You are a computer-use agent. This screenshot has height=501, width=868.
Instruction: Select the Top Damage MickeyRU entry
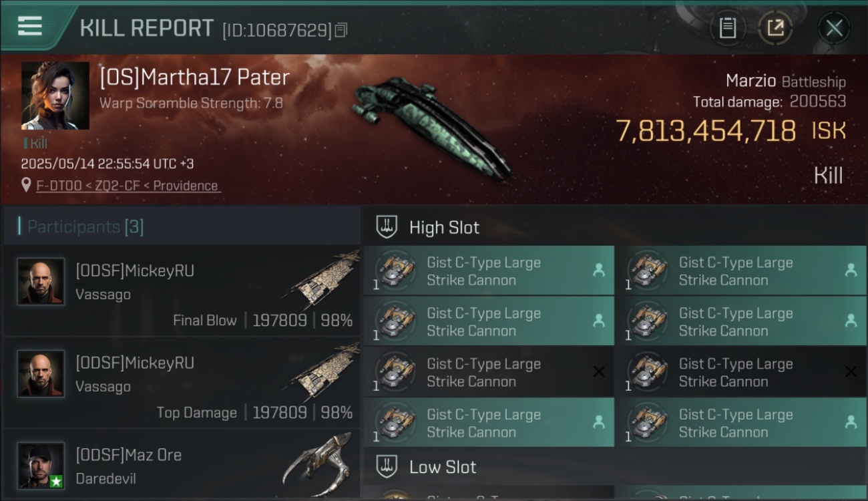point(182,382)
